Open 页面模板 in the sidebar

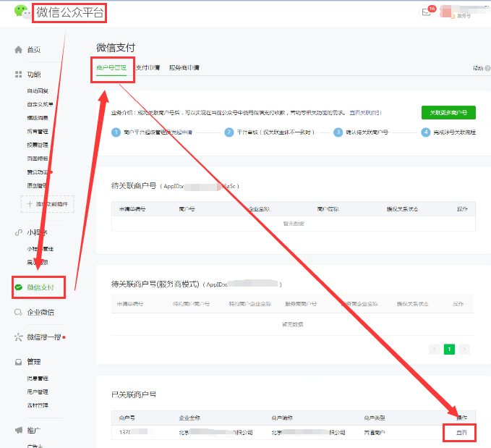[x=38, y=159]
